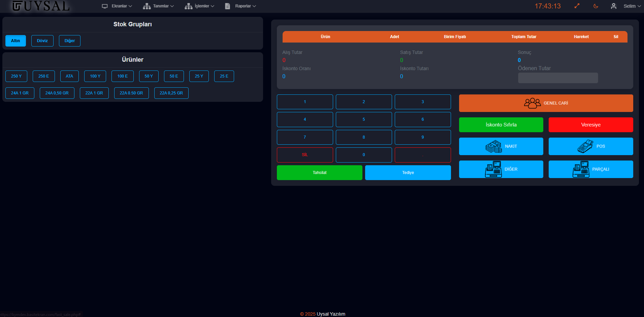Click numpad key 2
644x317 pixels.
point(364,102)
